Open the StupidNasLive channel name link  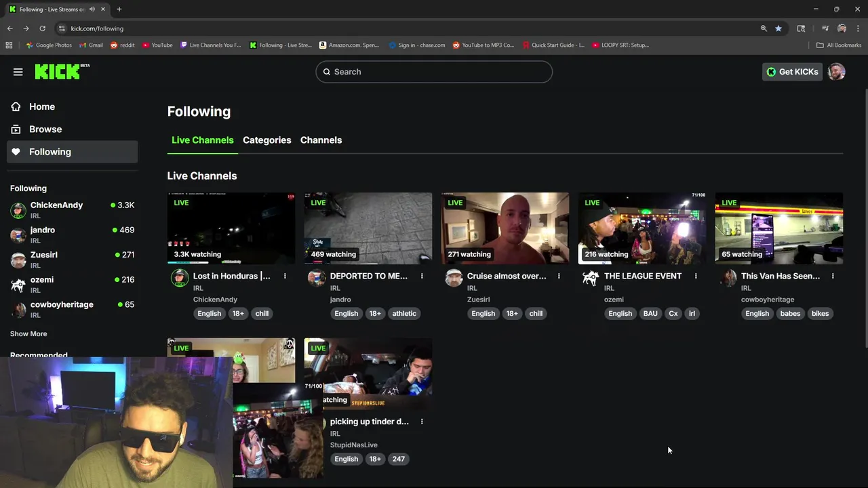point(354,445)
